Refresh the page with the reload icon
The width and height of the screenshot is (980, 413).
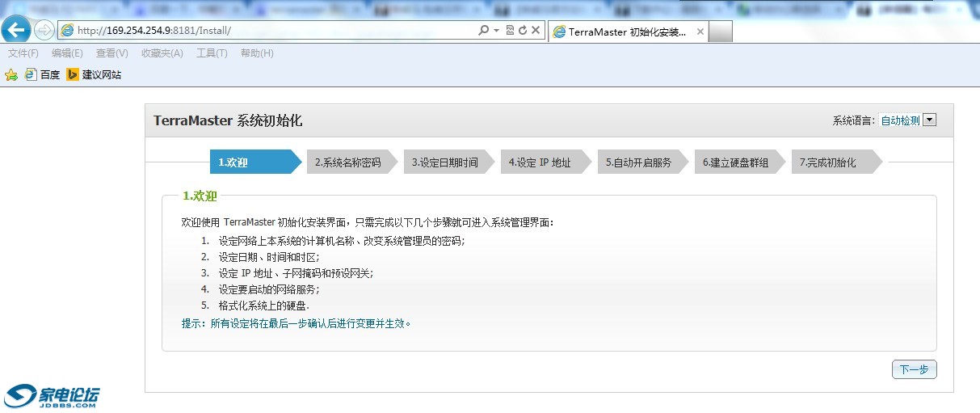523,30
